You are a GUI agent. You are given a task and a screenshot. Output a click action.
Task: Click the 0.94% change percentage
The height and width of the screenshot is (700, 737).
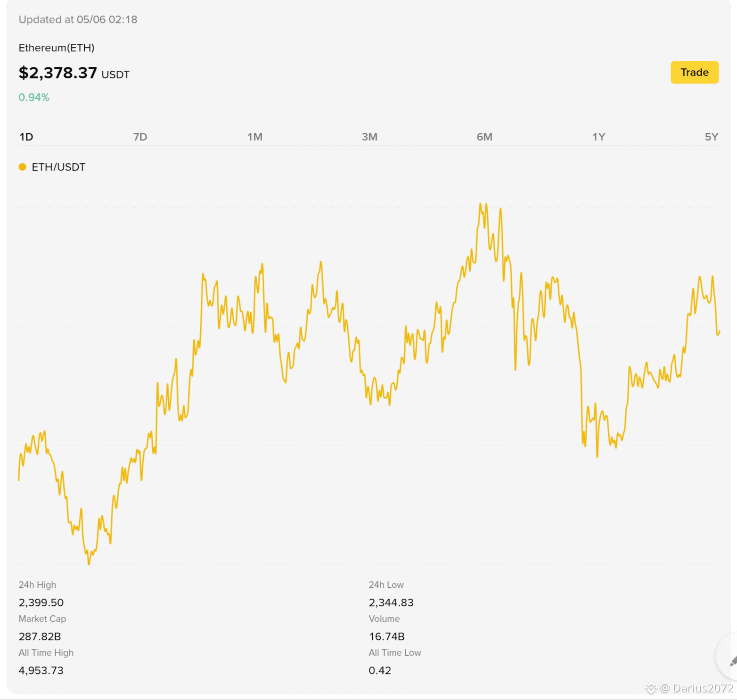[x=34, y=97]
